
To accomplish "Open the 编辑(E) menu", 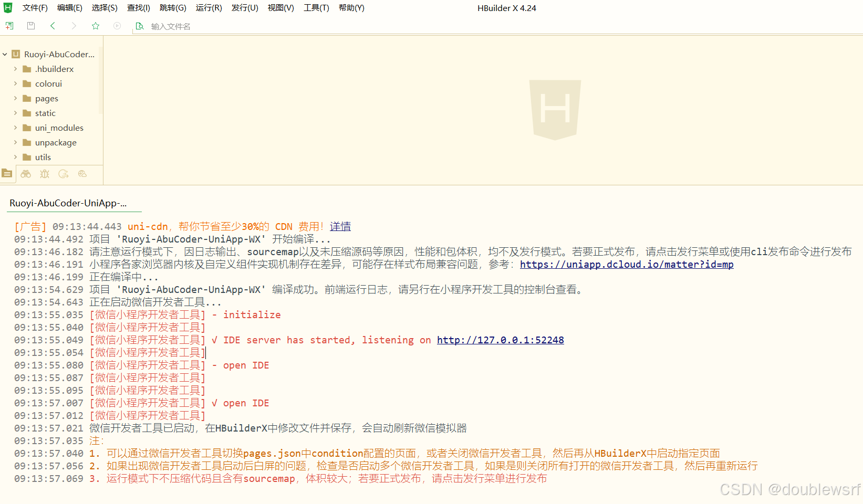I will tap(70, 8).
